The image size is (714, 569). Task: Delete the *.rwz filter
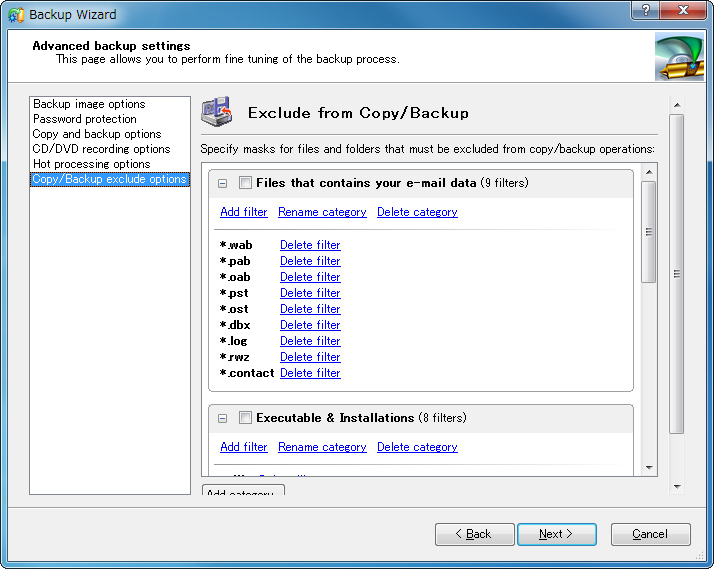click(310, 357)
